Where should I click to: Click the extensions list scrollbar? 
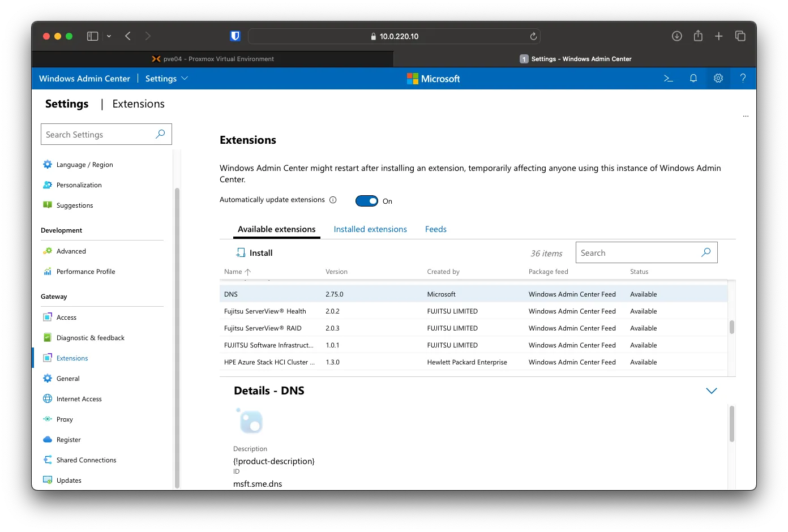click(x=732, y=327)
